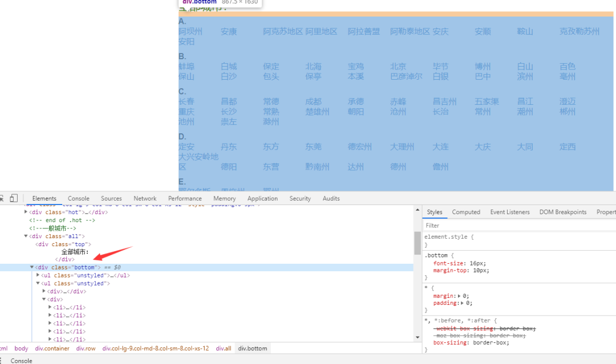
Task: Select the div class="top" DOM node
Action: [63, 244]
